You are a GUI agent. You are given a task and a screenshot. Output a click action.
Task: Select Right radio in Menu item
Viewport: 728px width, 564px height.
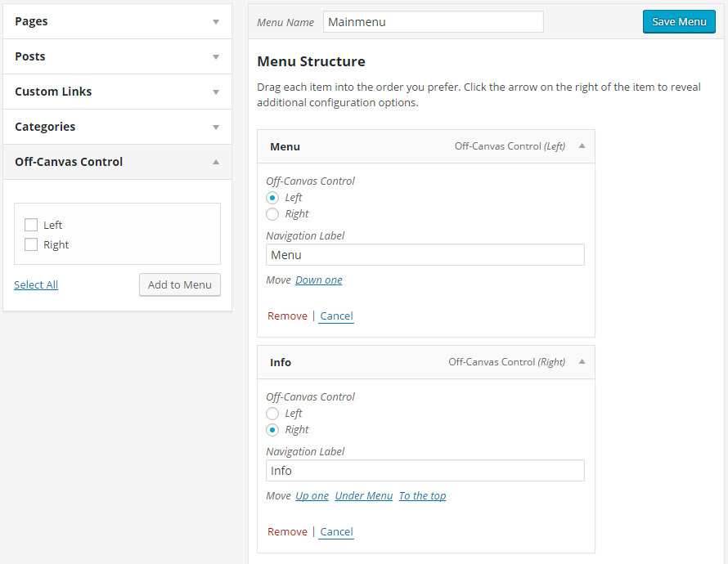pyautogui.click(x=272, y=214)
